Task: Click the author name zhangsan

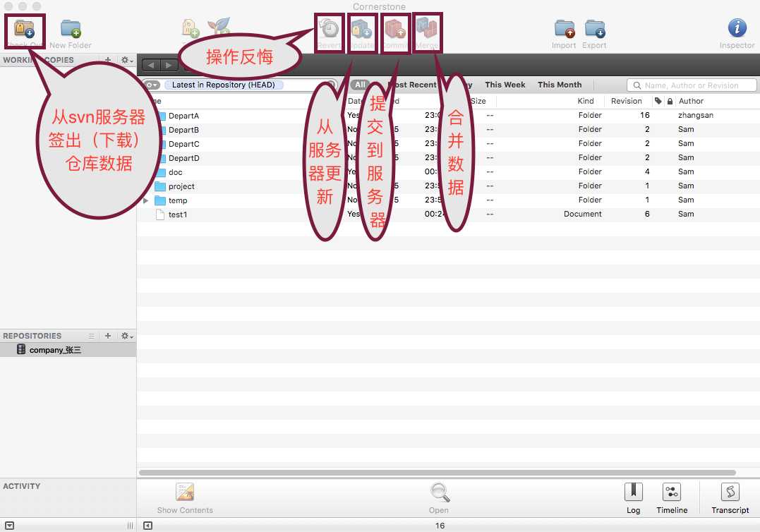Action: (696, 115)
